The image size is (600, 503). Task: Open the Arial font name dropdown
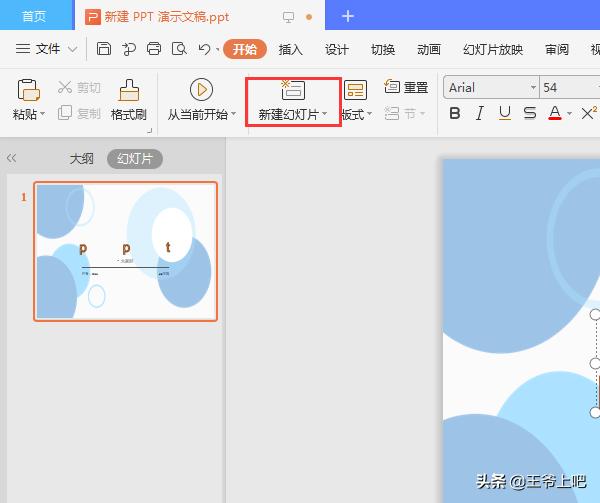point(490,88)
